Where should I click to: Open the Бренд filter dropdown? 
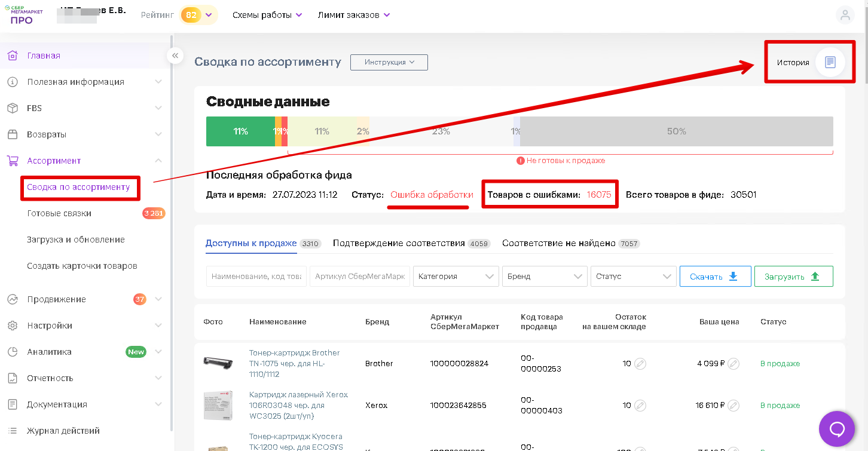pyautogui.click(x=545, y=277)
